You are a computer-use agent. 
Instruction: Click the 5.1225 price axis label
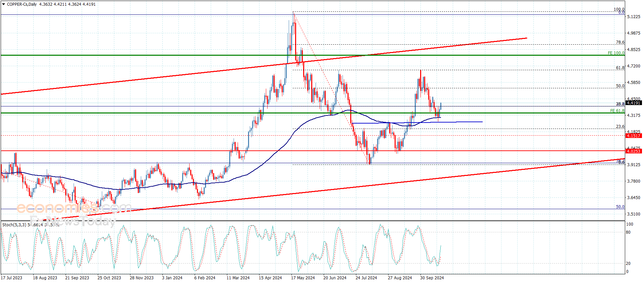coord(633,17)
